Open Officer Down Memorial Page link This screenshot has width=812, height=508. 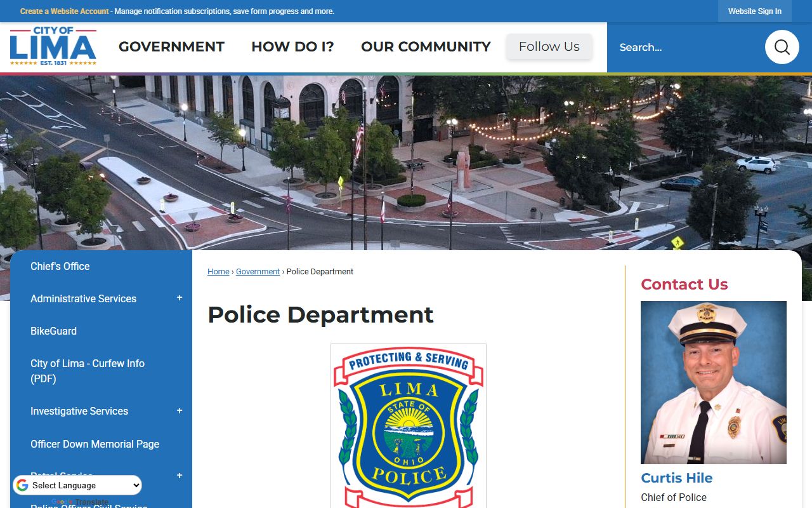point(95,444)
